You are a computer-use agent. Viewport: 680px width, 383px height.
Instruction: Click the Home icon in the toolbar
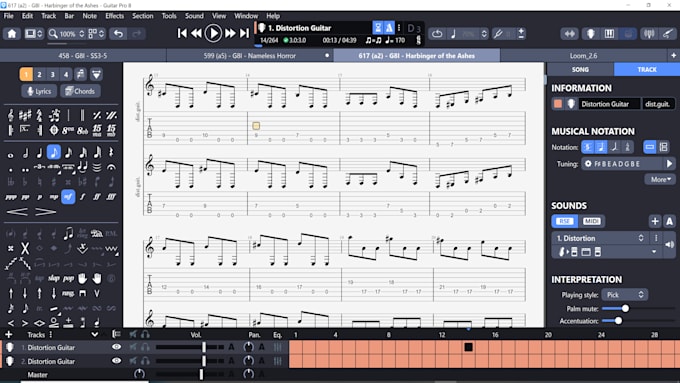pyautogui.click(x=12, y=33)
